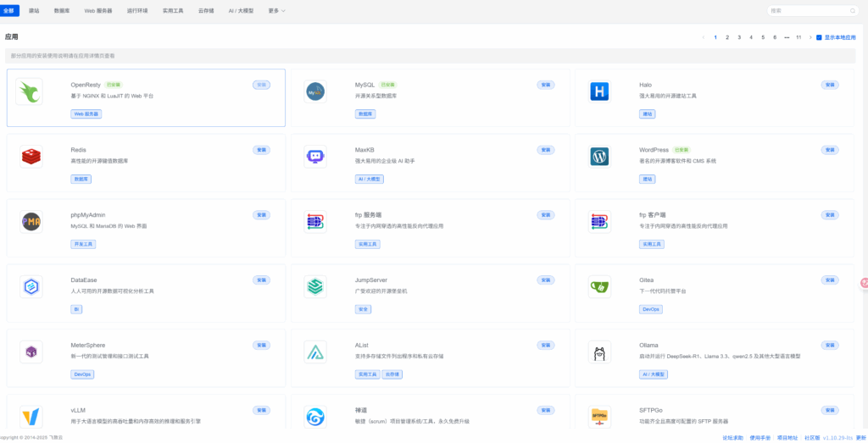Expand the 更多 category dropdown
Screen dimensions: 868x443
(x=277, y=10)
